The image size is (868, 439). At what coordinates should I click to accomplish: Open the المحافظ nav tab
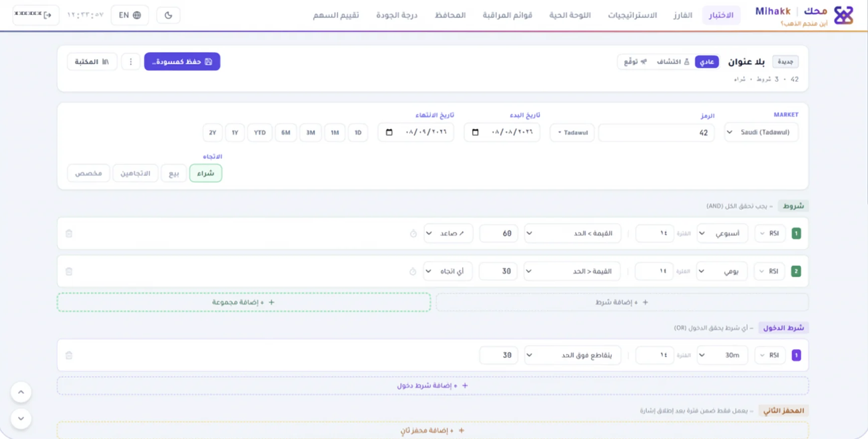450,15
